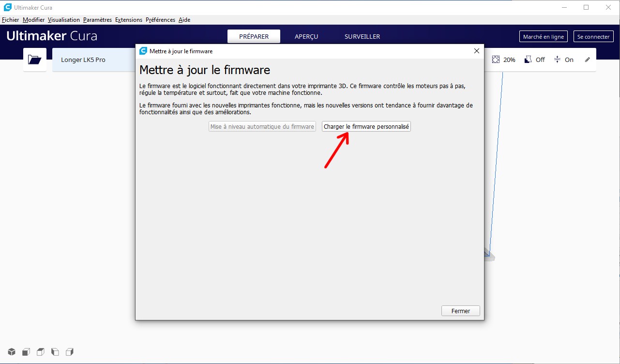The image size is (620, 364).
Task: Open file using the folder icon
Action: 35,60
